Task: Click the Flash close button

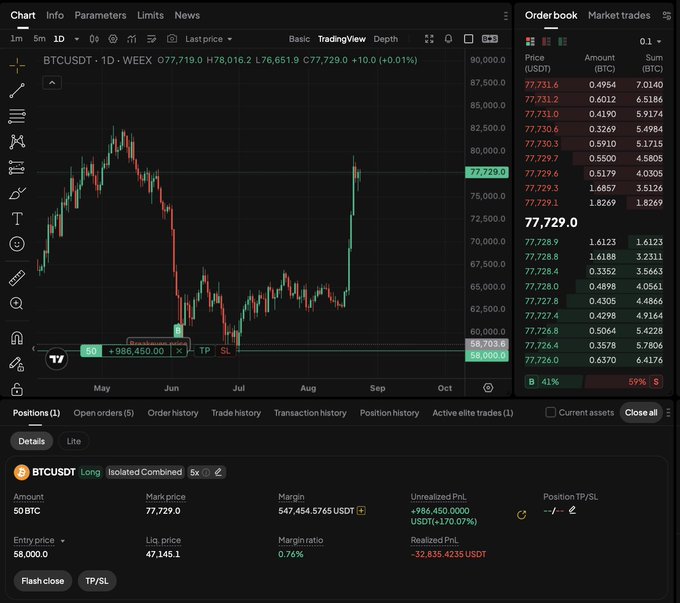Action: [x=42, y=581]
